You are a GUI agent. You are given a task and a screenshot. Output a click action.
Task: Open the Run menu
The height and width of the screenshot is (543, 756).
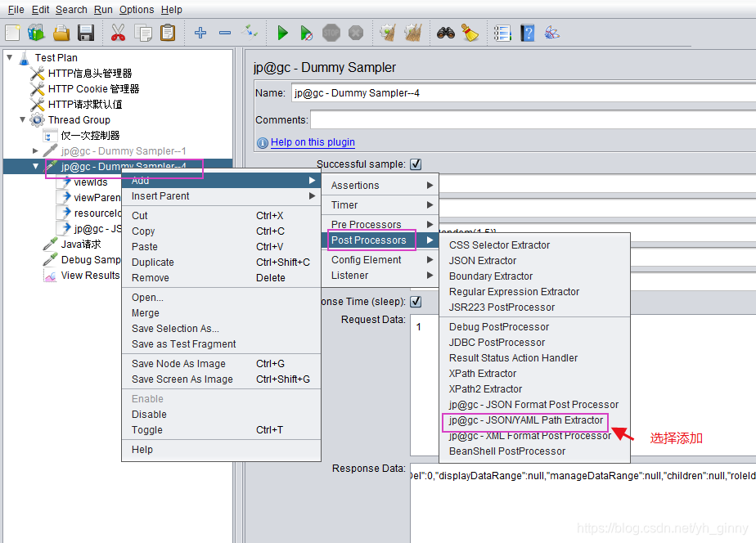(103, 10)
